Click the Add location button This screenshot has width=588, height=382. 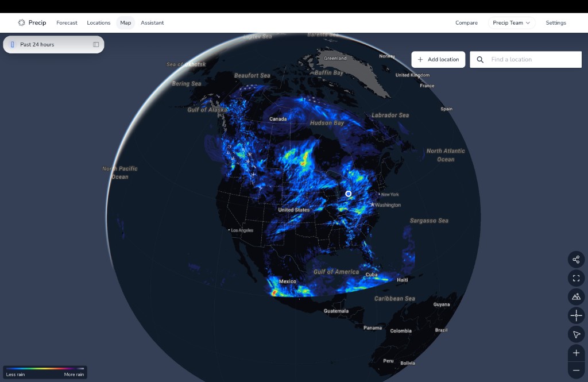click(438, 60)
